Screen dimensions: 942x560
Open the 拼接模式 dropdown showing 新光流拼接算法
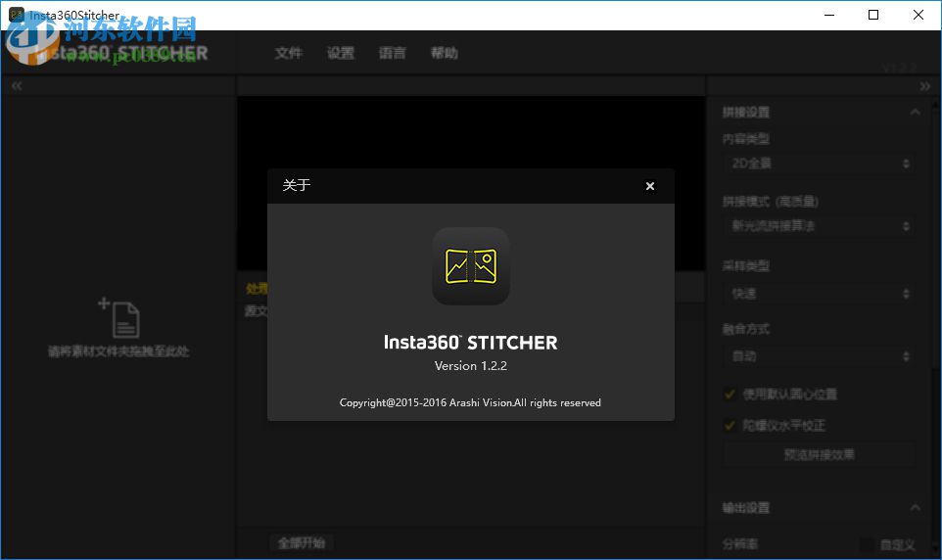(820, 226)
